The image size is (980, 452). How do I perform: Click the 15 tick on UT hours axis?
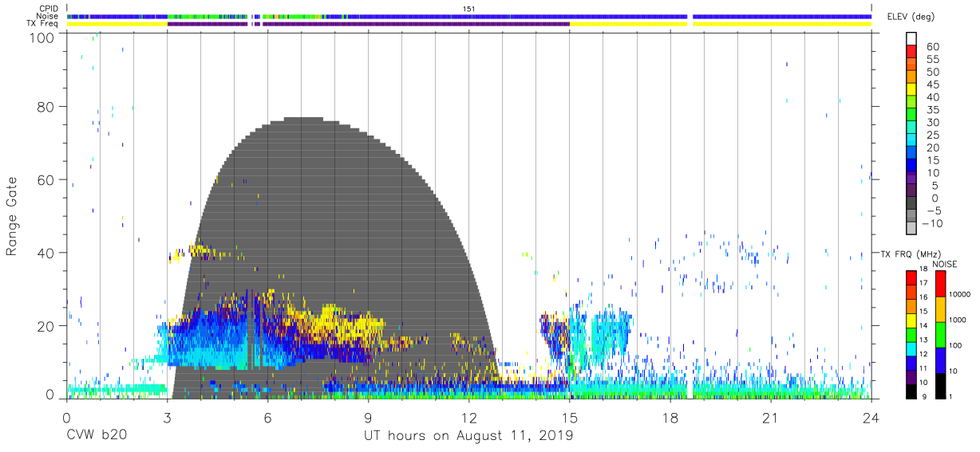pyautogui.click(x=569, y=418)
